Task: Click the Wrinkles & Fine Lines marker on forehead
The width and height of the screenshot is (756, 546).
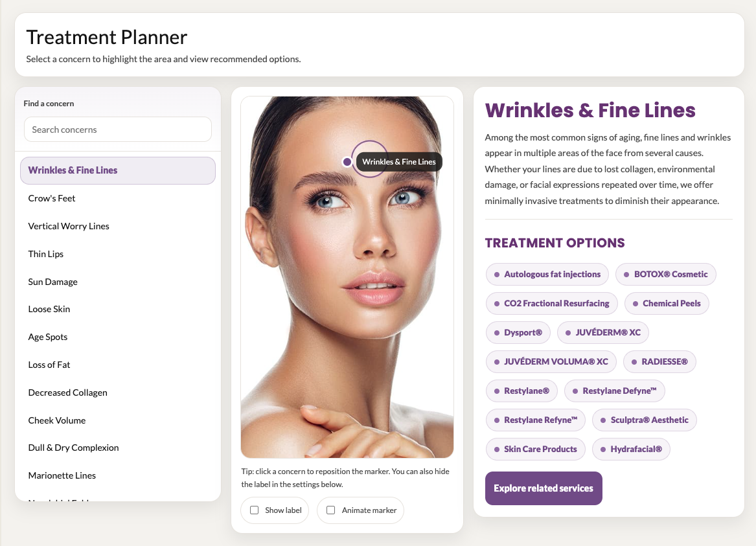Action: click(x=347, y=161)
